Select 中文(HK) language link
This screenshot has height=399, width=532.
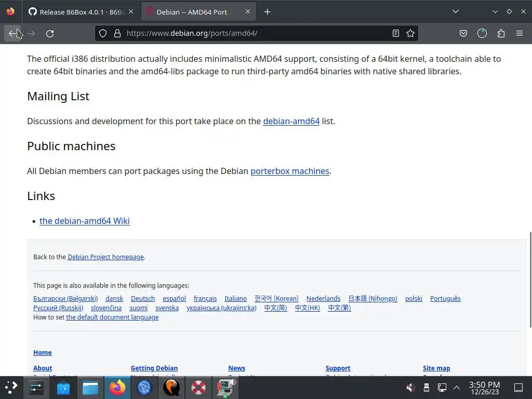point(308,308)
